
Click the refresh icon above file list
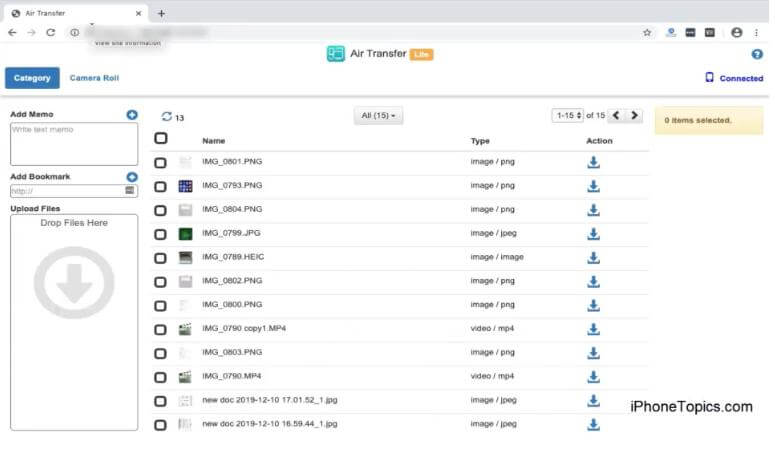coord(166,117)
